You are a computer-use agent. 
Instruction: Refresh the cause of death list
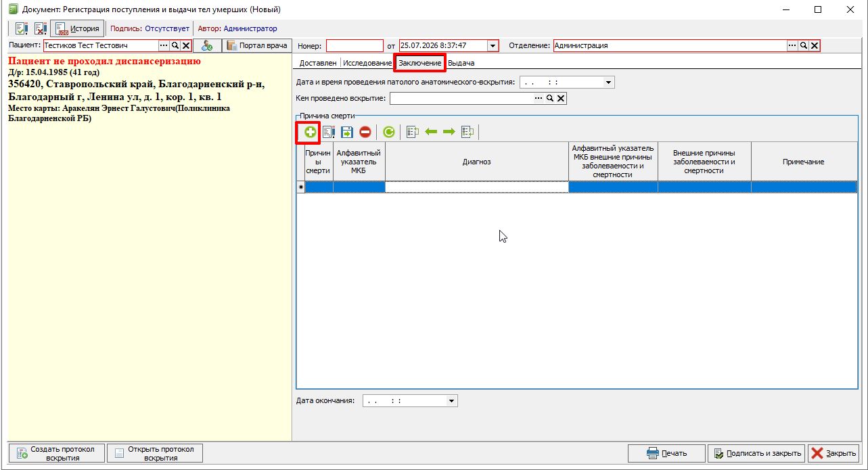[x=388, y=132]
